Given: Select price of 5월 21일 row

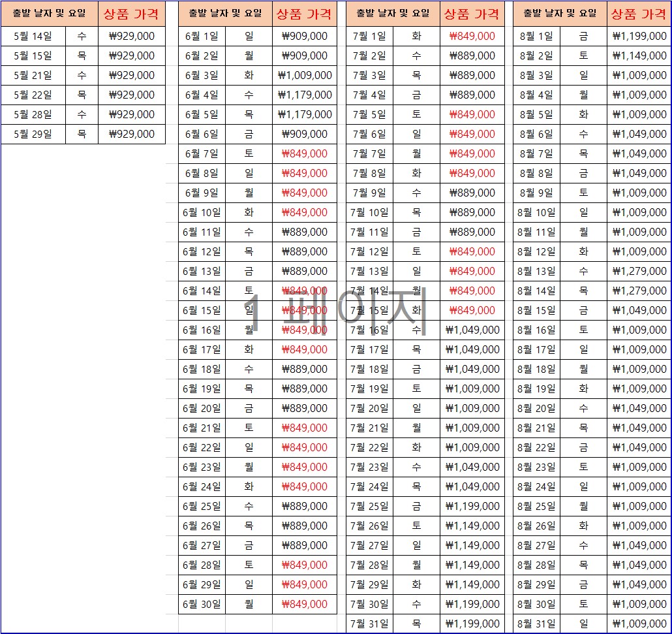Looking at the screenshot, I should click(x=132, y=76).
